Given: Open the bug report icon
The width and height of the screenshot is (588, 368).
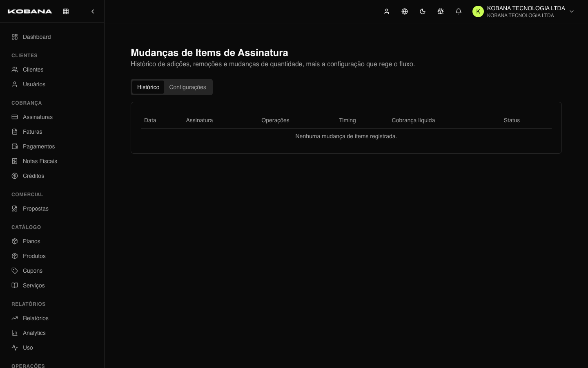Looking at the screenshot, I should [x=441, y=11].
